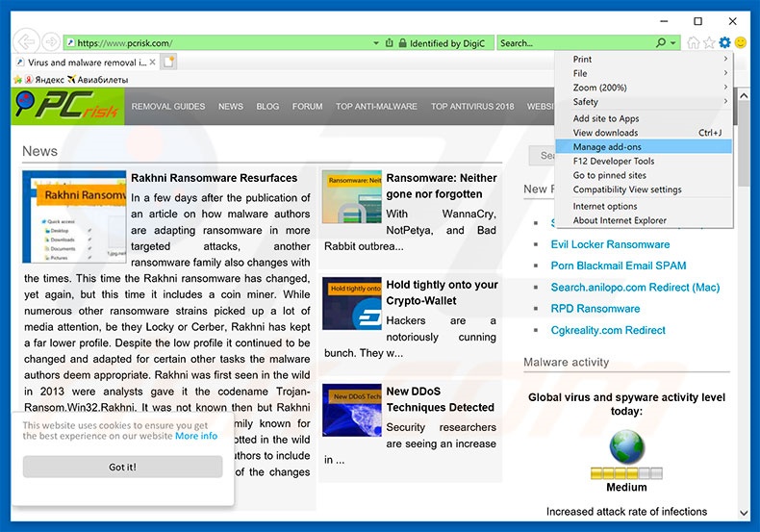Click the Ransomware: Neither article thumbnail
This screenshot has height=532, width=760.
tap(352, 196)
